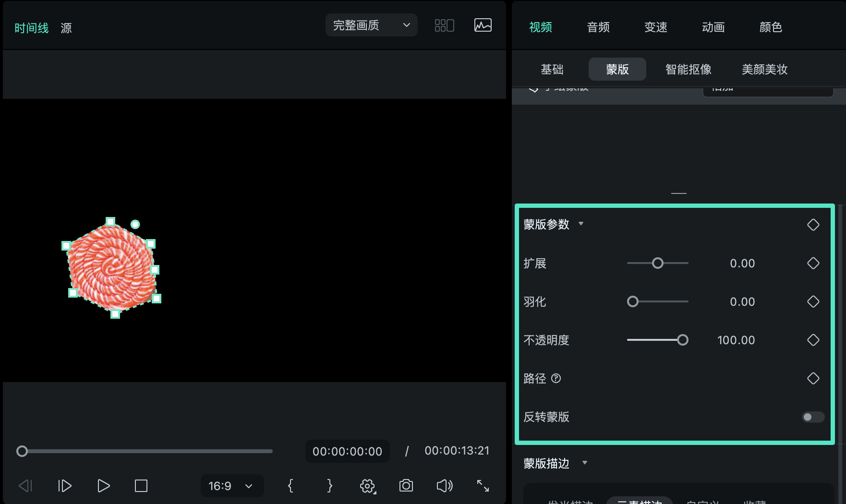The height and width of the screenshot is (504, 846).
Task: Stop playback with the square button
Action: tap(141, 486)
